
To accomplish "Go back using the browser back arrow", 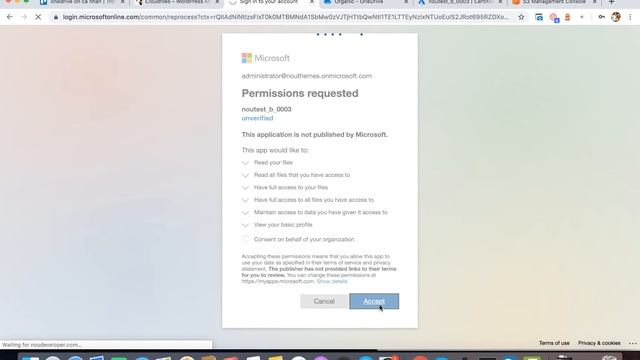I will click(x=10, y=17).
